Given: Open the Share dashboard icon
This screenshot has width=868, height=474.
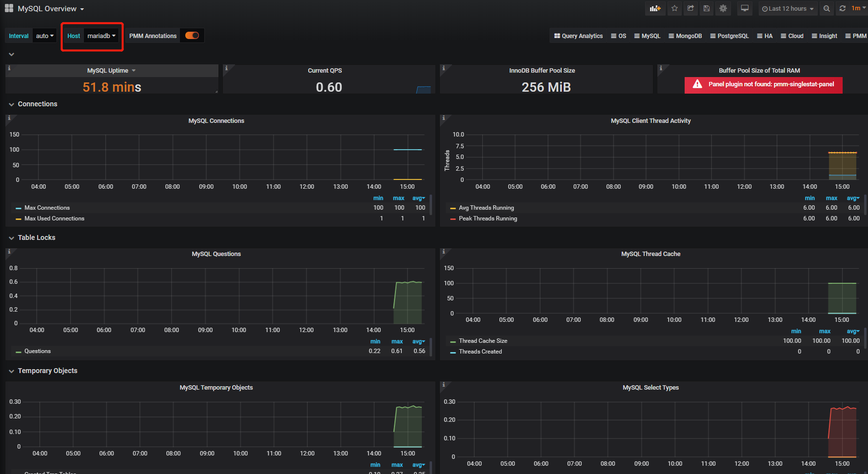Looking at the screenshot, I should (x=690, y=9).
